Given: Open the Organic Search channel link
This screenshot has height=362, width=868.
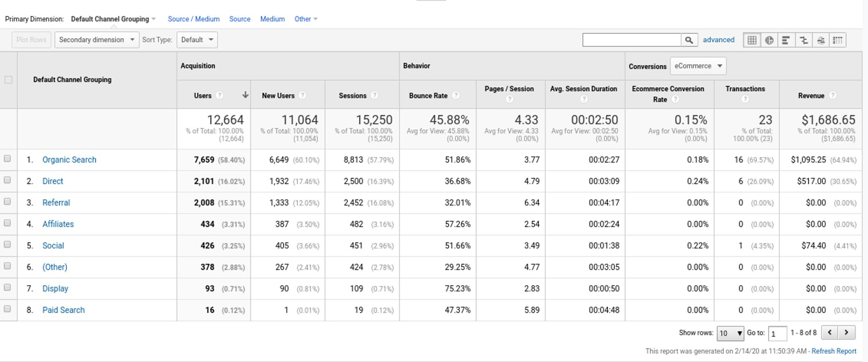Looking at the screenshot, I should tap(69, 160).
